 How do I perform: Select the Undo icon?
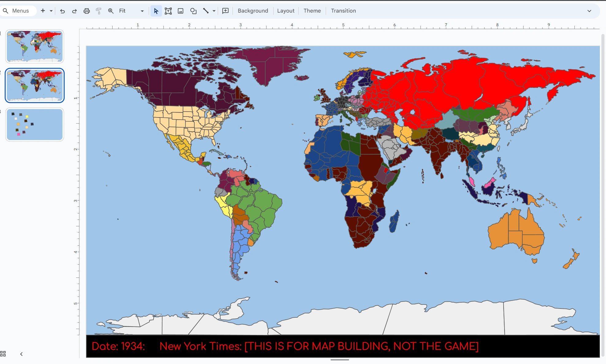click(x=62, y=11)
